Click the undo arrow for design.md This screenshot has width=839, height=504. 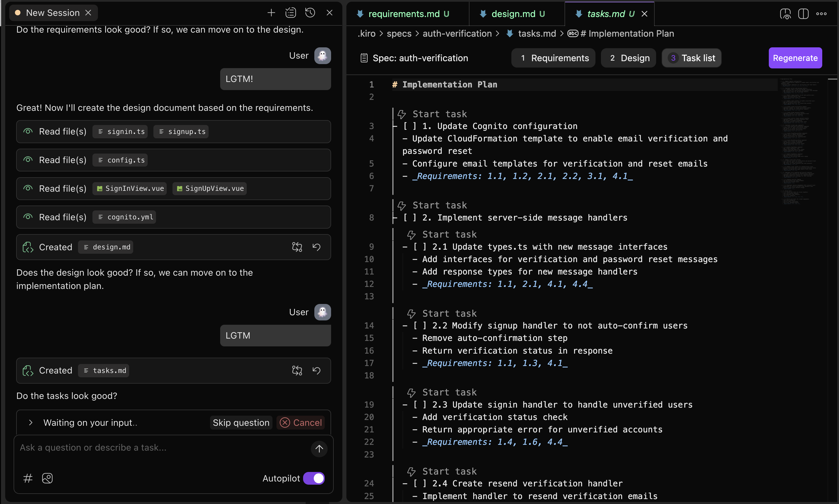(x=316, y=247)
